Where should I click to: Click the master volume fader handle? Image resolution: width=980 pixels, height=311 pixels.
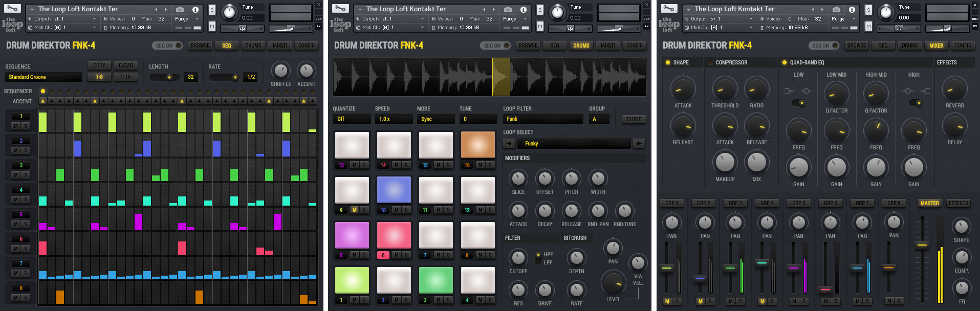pos(922,245)
